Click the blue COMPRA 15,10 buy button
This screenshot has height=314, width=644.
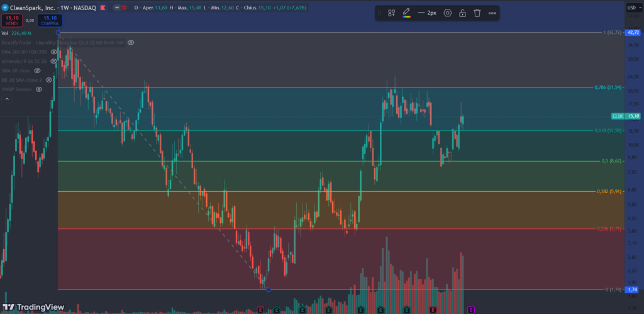pyautogui.click(x=50, y=20)
